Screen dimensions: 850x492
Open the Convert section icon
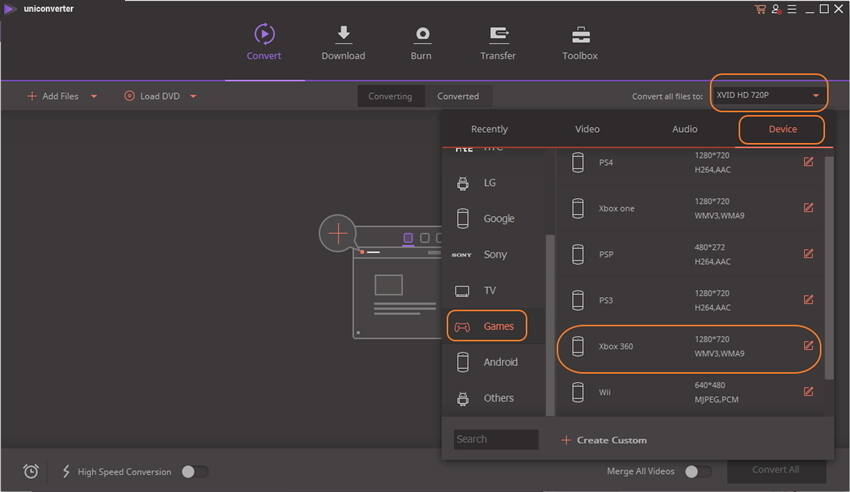[264, 34]
